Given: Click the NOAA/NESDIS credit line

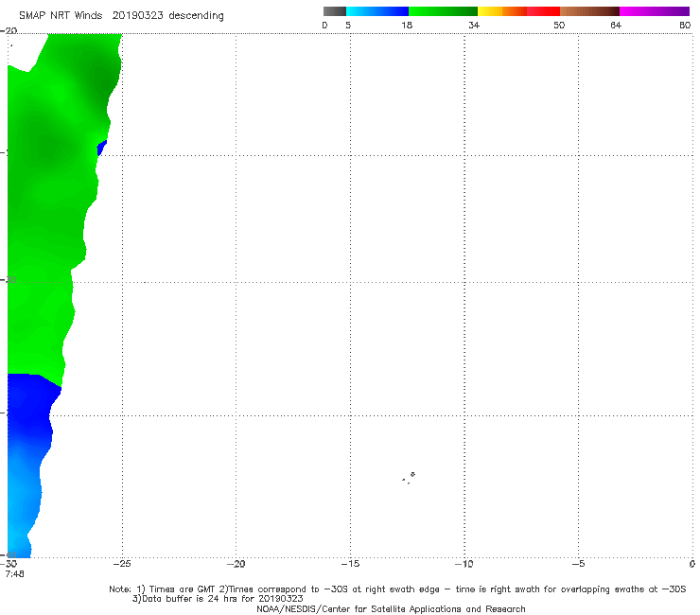Looking at the screenshot, I should coord(391,609).
